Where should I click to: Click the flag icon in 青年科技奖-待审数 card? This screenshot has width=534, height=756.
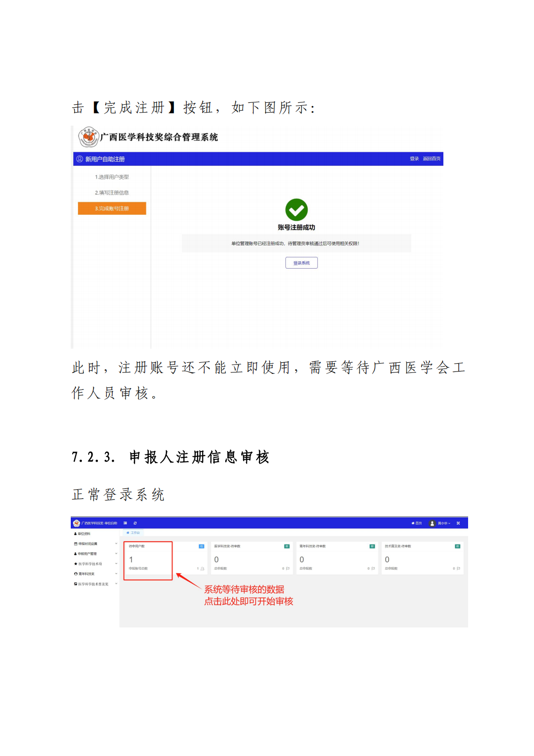click(373, 569)
